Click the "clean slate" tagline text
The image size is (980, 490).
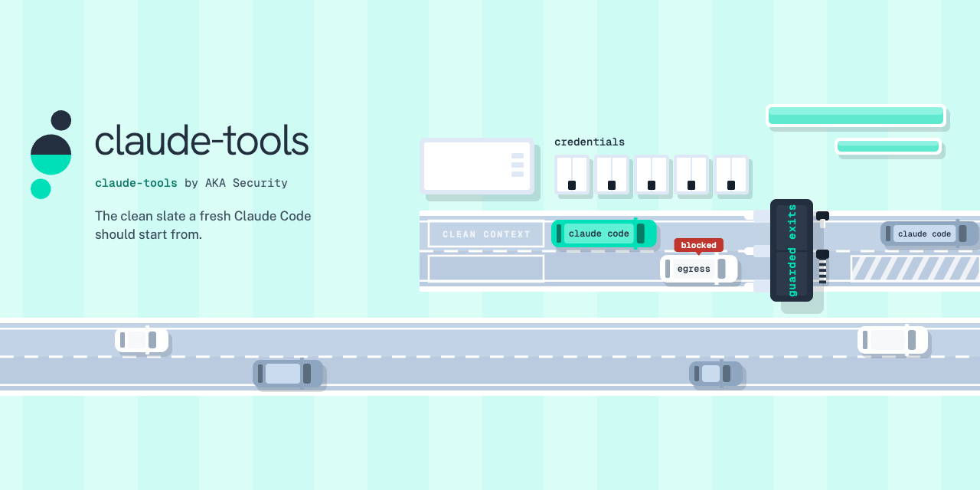tap(203, 225)
